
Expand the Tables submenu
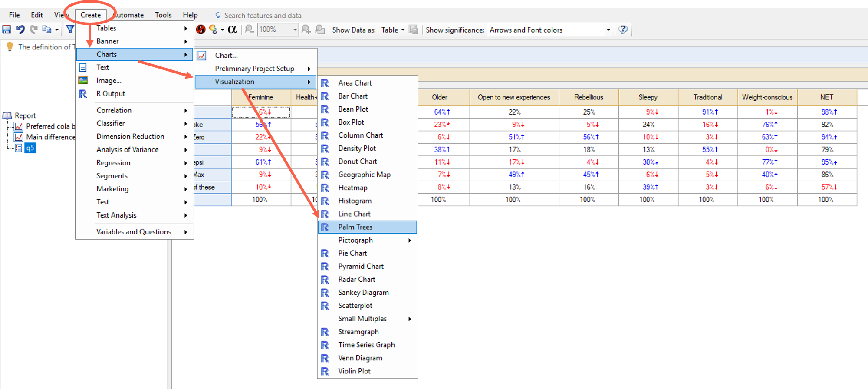135,28
